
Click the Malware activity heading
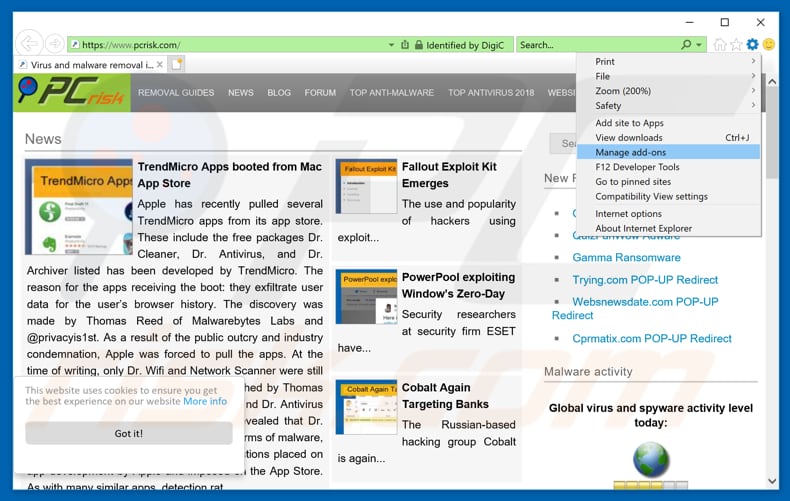point(588,371)
